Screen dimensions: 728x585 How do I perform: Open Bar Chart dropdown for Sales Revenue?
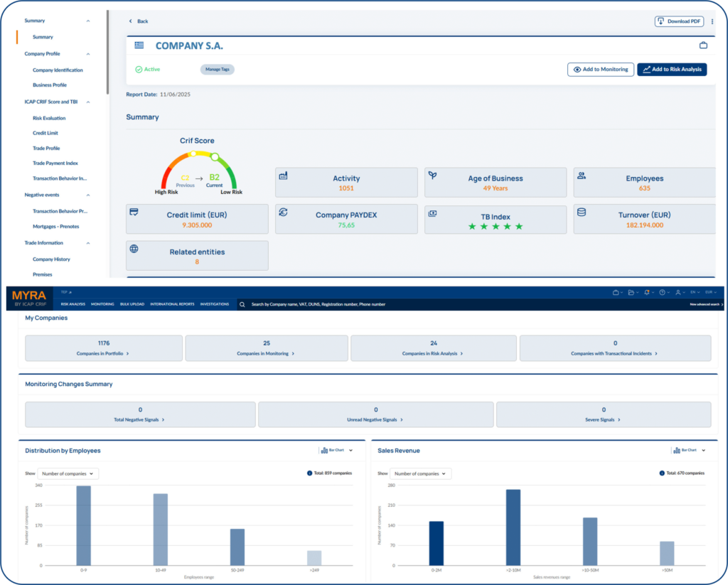[x=689, y=450]
